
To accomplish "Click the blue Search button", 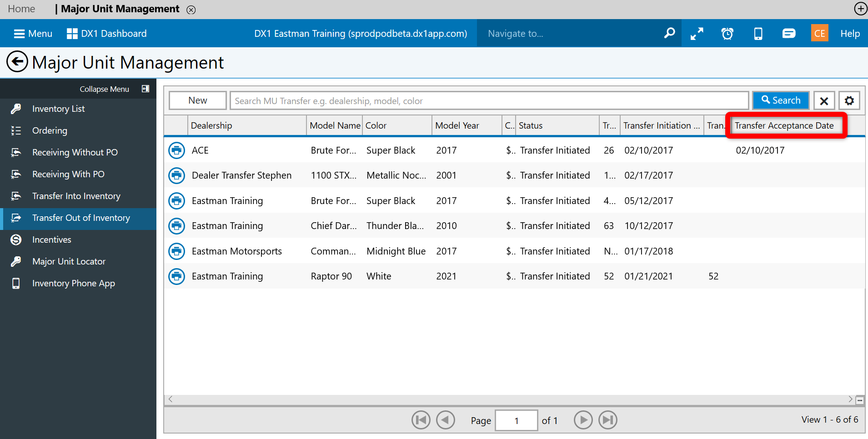I will point(781,100).
